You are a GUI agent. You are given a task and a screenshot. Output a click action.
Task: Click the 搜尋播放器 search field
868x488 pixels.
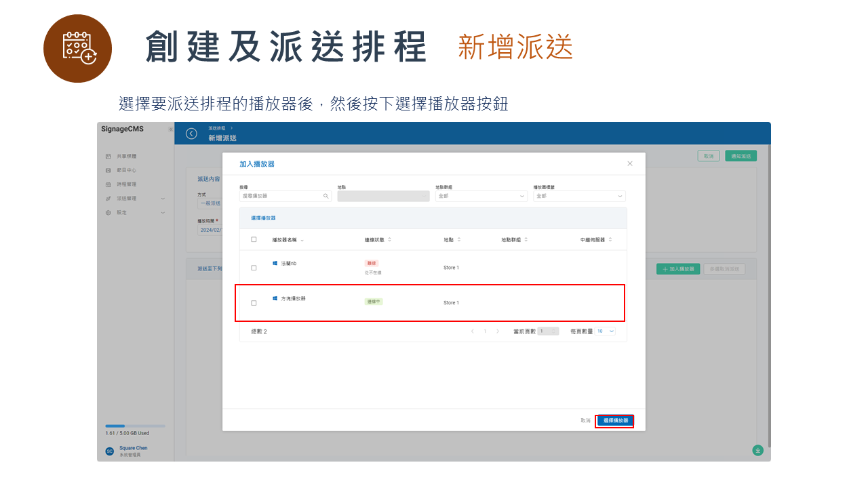click(x=285, y=196)
